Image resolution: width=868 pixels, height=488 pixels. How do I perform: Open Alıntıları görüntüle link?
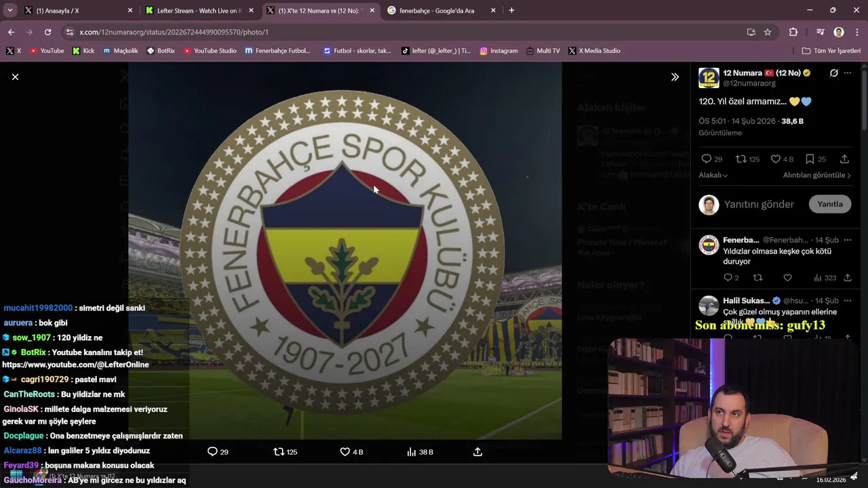point(816,175)
